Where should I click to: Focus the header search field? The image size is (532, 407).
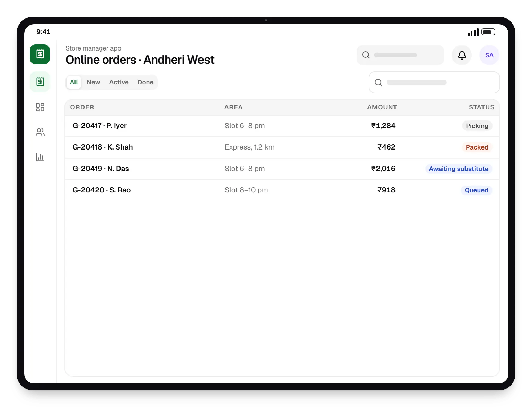click(400, 55)
